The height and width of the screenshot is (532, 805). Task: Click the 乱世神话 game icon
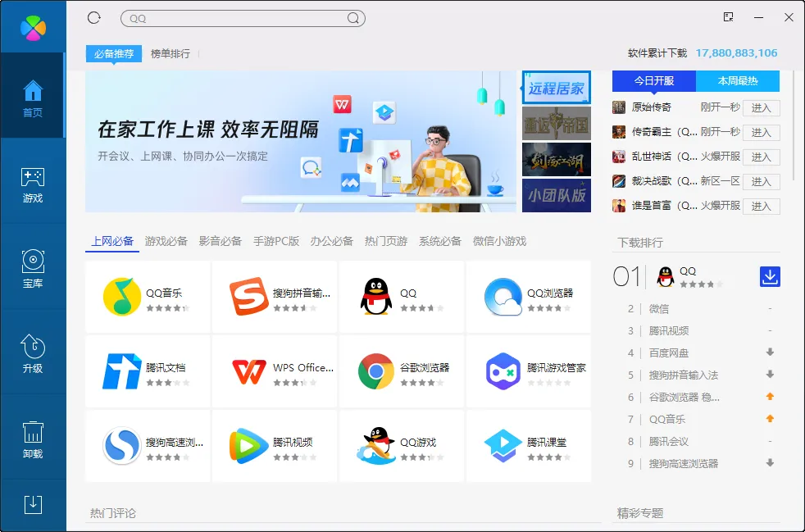tap(619, 157)
